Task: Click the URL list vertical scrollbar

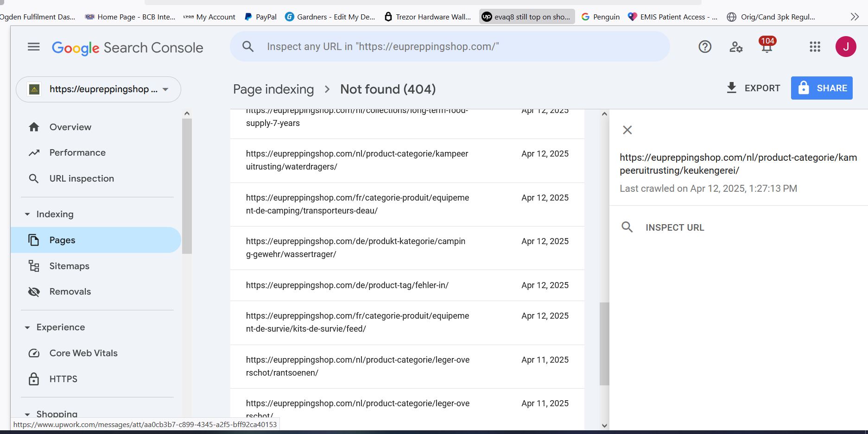Action: point(604,344)
